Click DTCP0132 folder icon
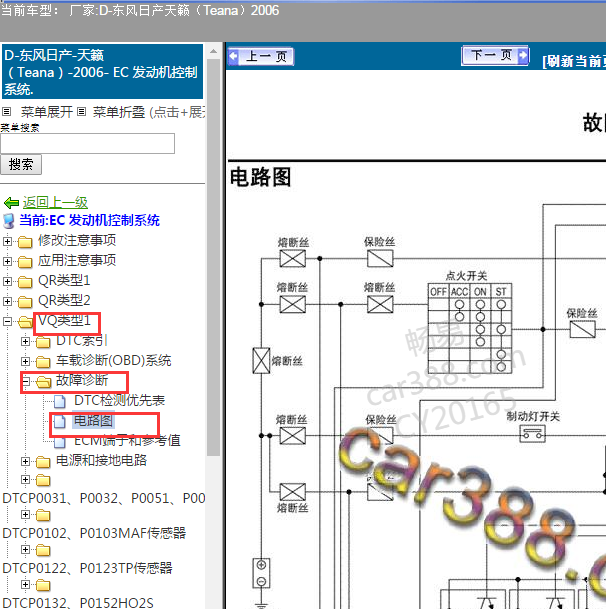 43,586
